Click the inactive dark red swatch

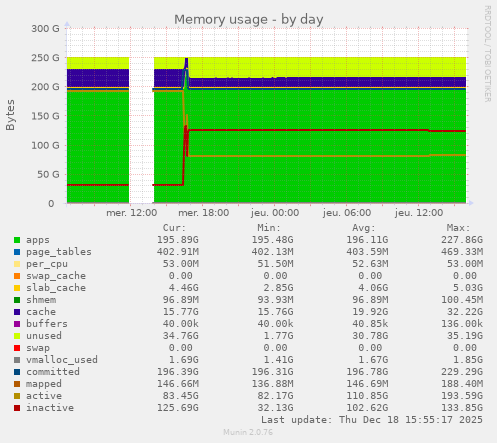(x=17, y=408)
